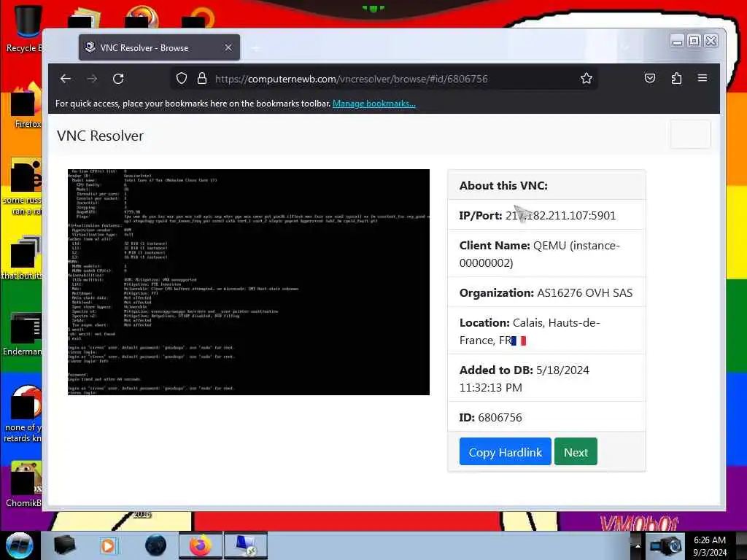The height and width of the screenshot is (560, 747).
Task: Click the Copy Hardlink button
Action: 505,452
